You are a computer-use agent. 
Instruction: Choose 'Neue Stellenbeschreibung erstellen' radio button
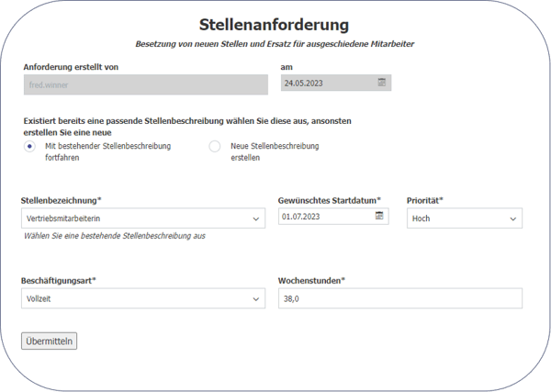pyautogui.click(x=215, y=146)
